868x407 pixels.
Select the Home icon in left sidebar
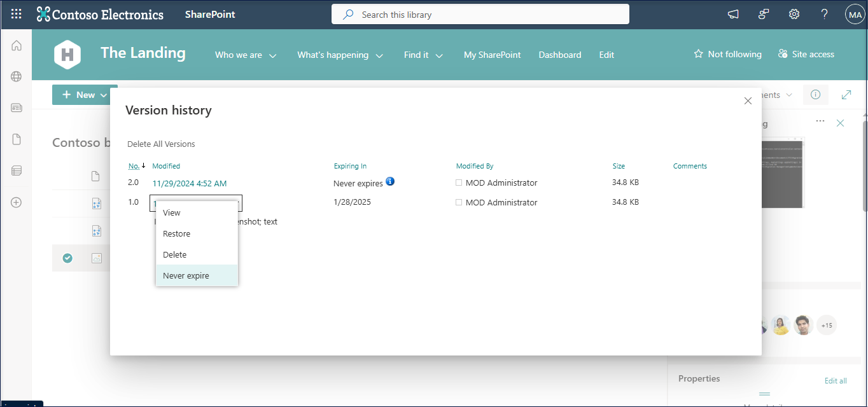[16, 45]
